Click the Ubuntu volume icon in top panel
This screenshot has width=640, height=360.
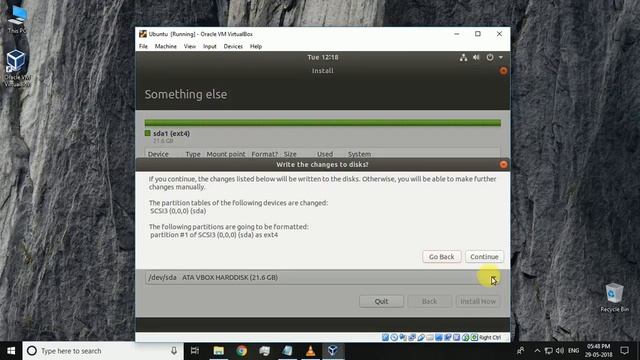(476, 58)
